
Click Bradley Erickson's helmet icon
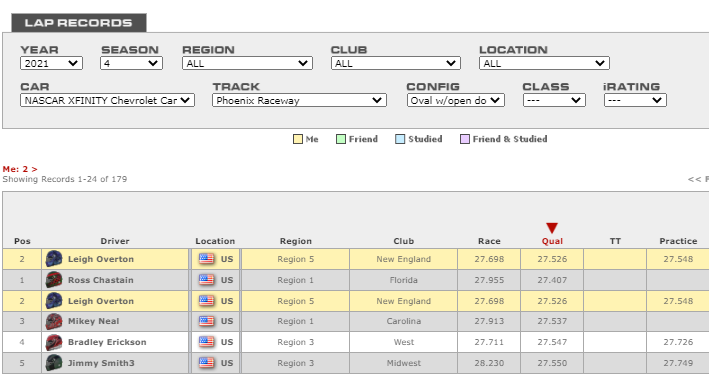54,342
